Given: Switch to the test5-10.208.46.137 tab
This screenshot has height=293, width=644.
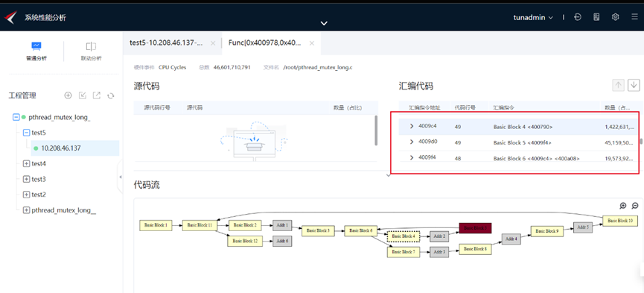Looking at the screenshot, I should (x=166, y=42).
